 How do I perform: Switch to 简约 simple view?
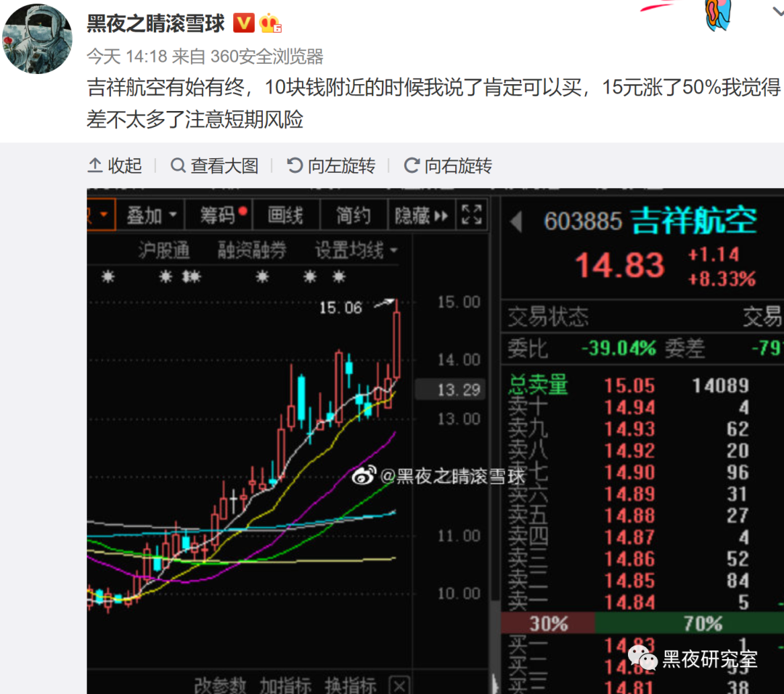coord(354,215)
